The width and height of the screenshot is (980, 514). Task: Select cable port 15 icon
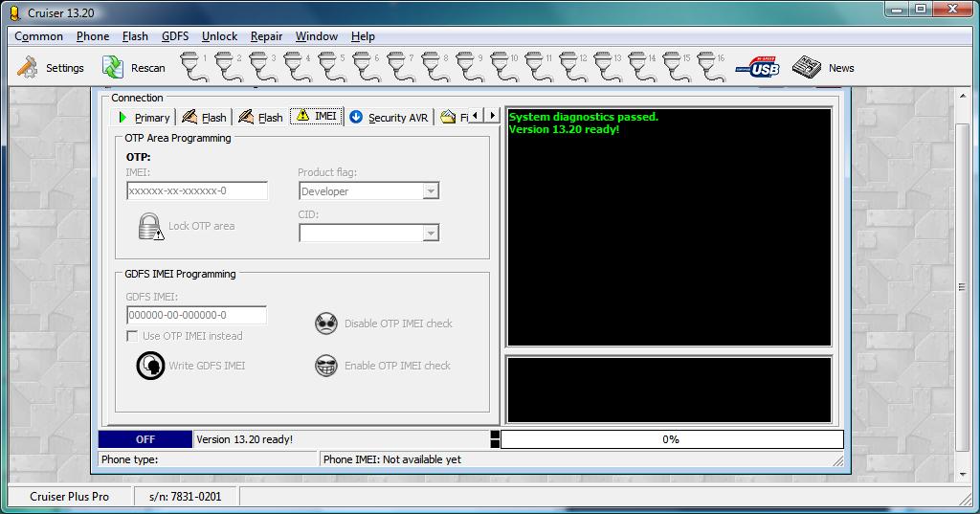(x=675, y=67)
